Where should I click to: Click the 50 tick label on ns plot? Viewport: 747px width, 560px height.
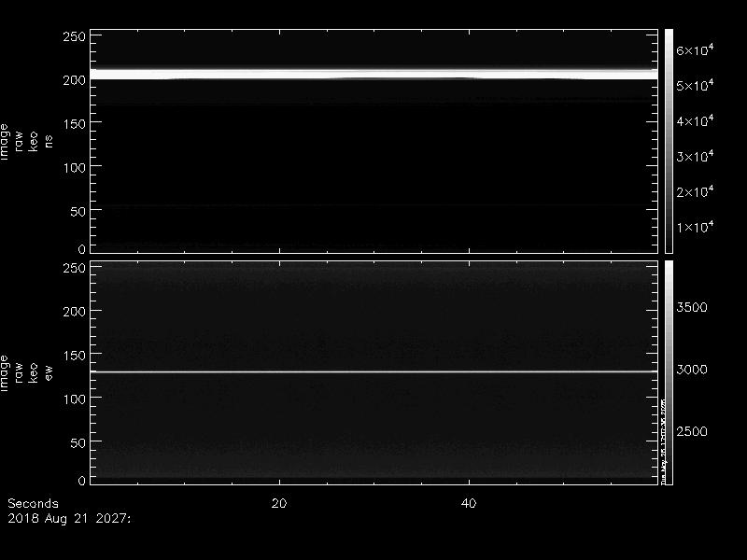point(78,212)
